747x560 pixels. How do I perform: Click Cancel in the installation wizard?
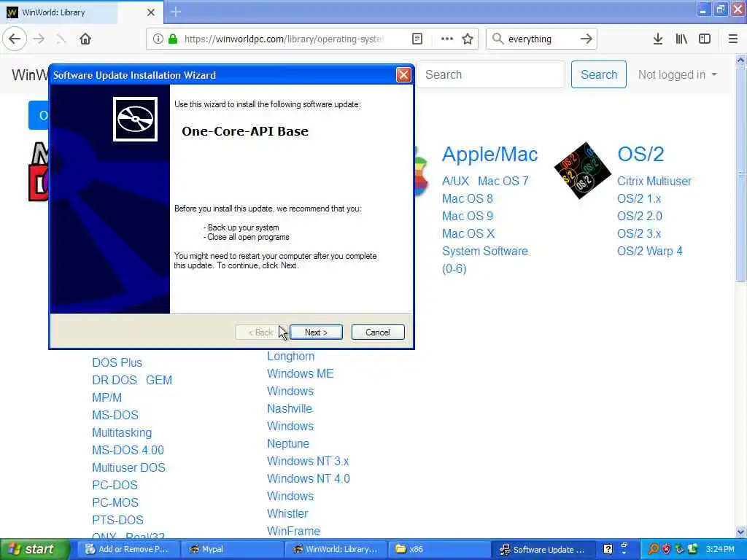click(377, 332)
